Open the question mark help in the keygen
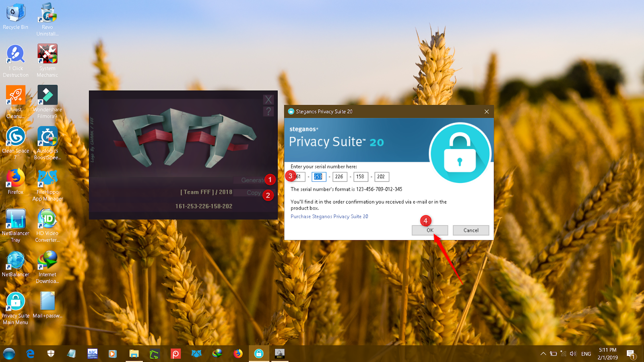Screen dimensions: 644x362 [268, 111]
